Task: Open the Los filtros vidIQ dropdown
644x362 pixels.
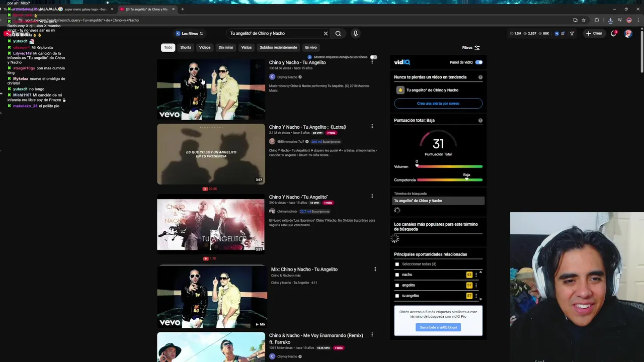Action: click(x=189, y=34)
